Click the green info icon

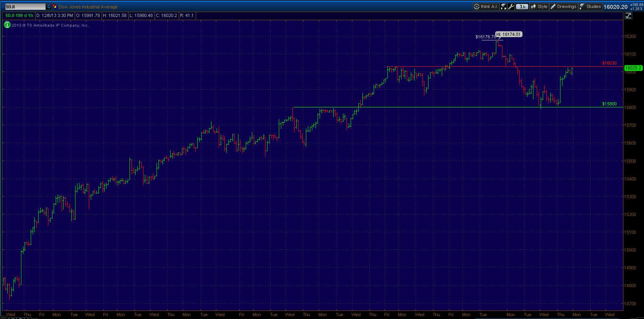click(x=7, y=25)
